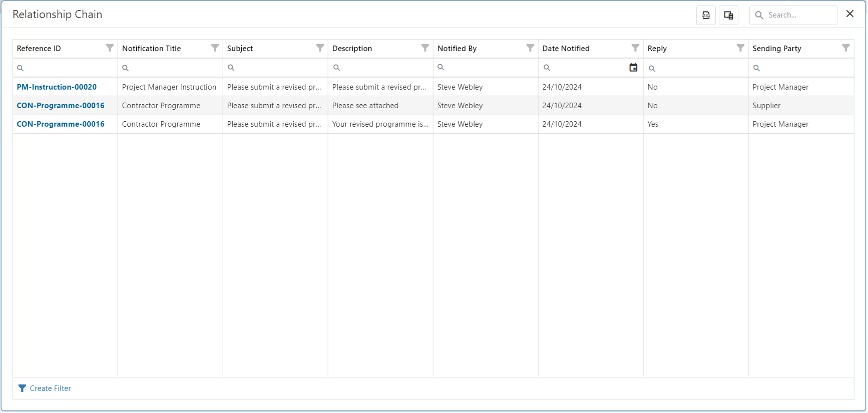Screen dimensions: 868x413
Task: Select Contractor Programme in the Supplier row
Action: tap(170, 106)
